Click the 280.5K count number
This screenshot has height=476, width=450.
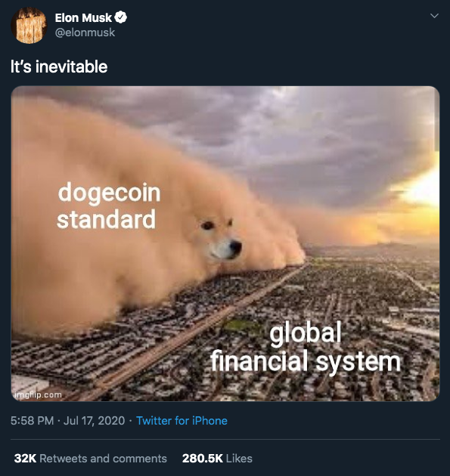[203, 459]
